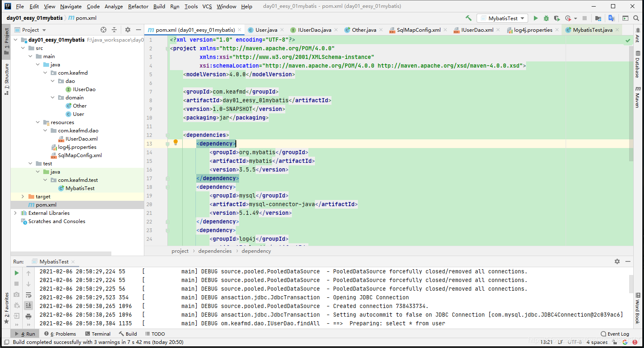644x348 pixels.
Task: Hide the Project tool window
Action: 139,30
